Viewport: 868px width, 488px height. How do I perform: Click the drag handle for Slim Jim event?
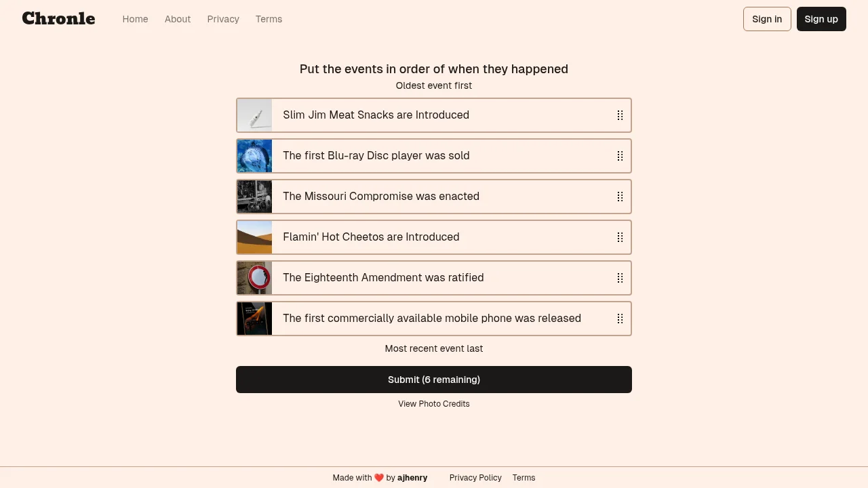620,115
